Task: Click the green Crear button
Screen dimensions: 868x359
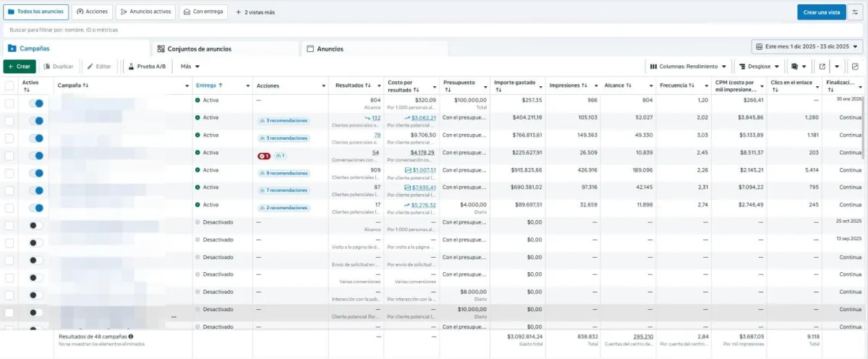Action: pos(20,67)
